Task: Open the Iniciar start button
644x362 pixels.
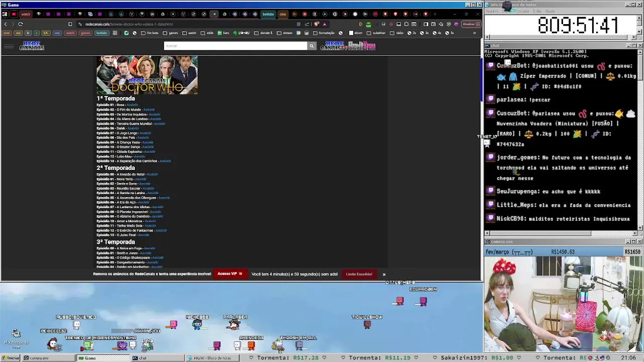Action: (x=11, y=358)
